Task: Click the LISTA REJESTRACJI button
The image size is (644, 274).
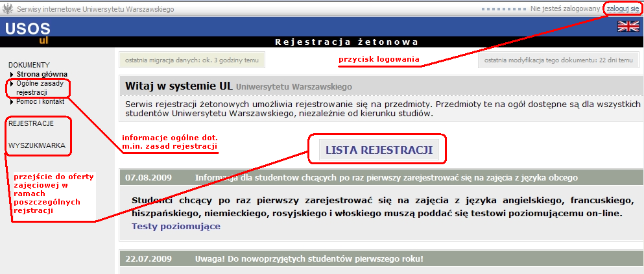Action: (x=379, y=150)
